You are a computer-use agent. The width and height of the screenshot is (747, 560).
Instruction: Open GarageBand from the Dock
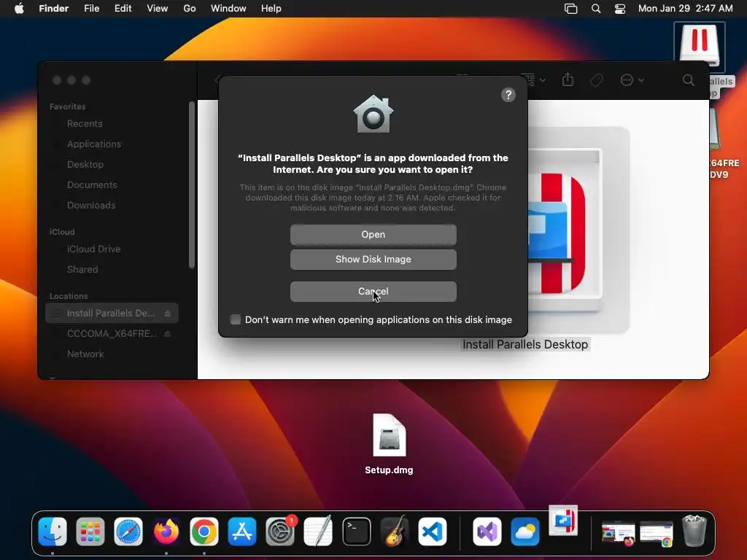point(395,532)
